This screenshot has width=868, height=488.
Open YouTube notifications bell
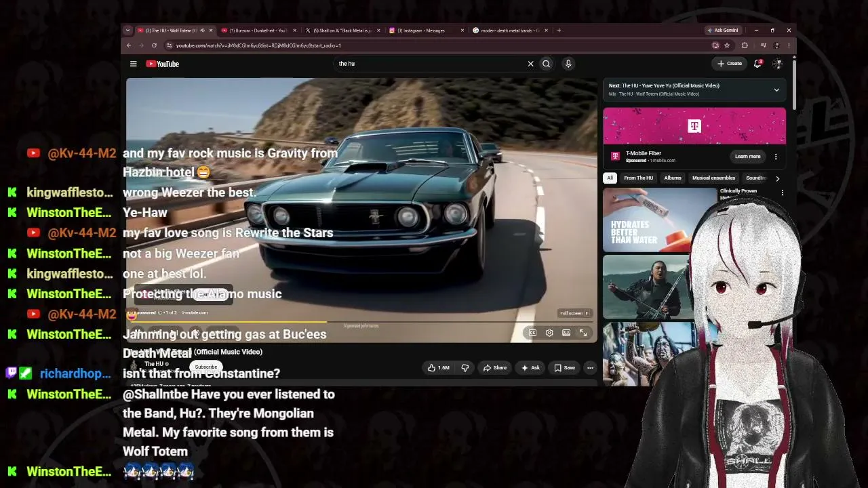tap(757, 64)
